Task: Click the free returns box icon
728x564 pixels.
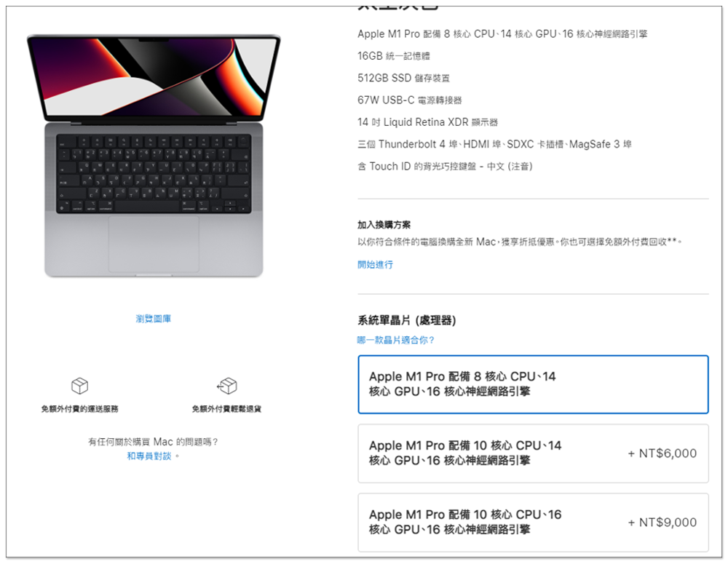Action: click(x=226, y=385)
